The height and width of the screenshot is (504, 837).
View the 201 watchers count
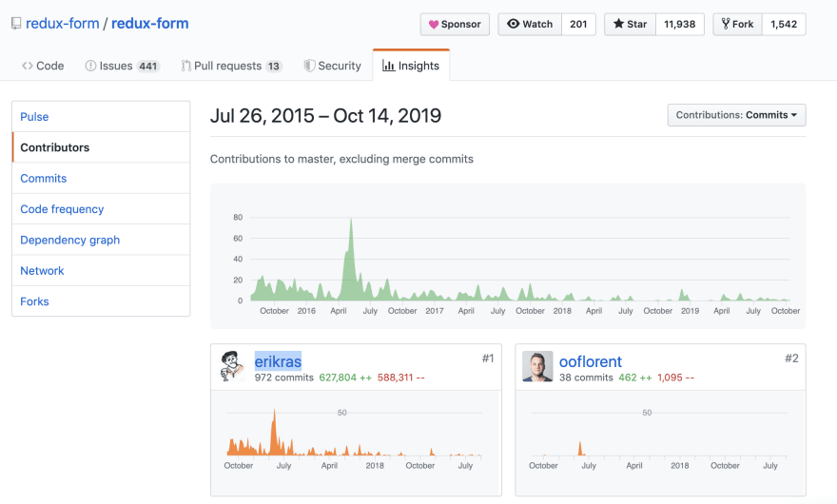coord(578,24)
